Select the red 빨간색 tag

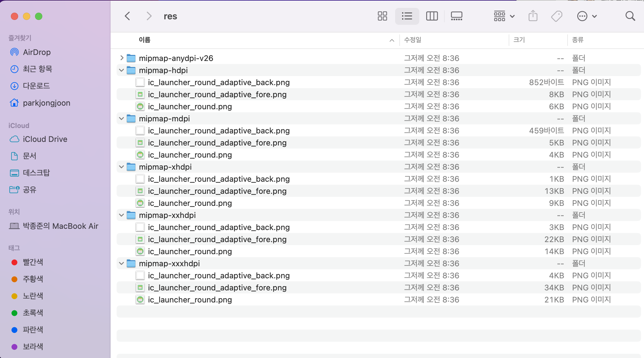[33, 262]
